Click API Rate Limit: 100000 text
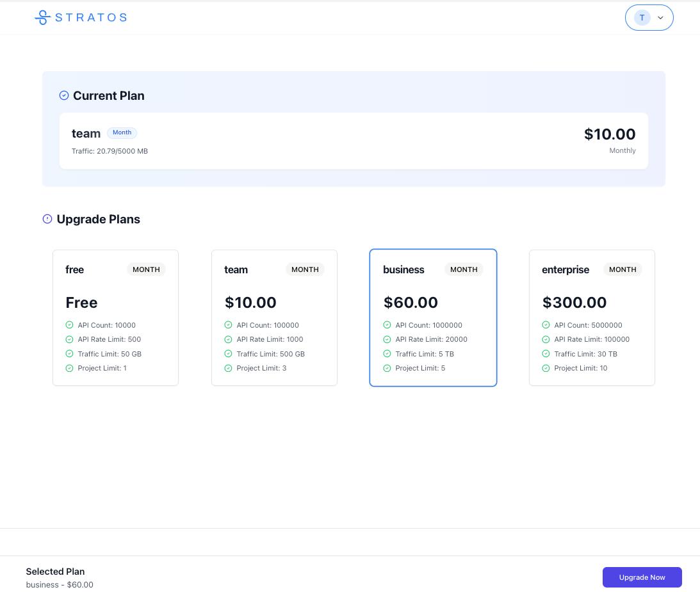Screen dimensions: 700x592 pos(592,339)
